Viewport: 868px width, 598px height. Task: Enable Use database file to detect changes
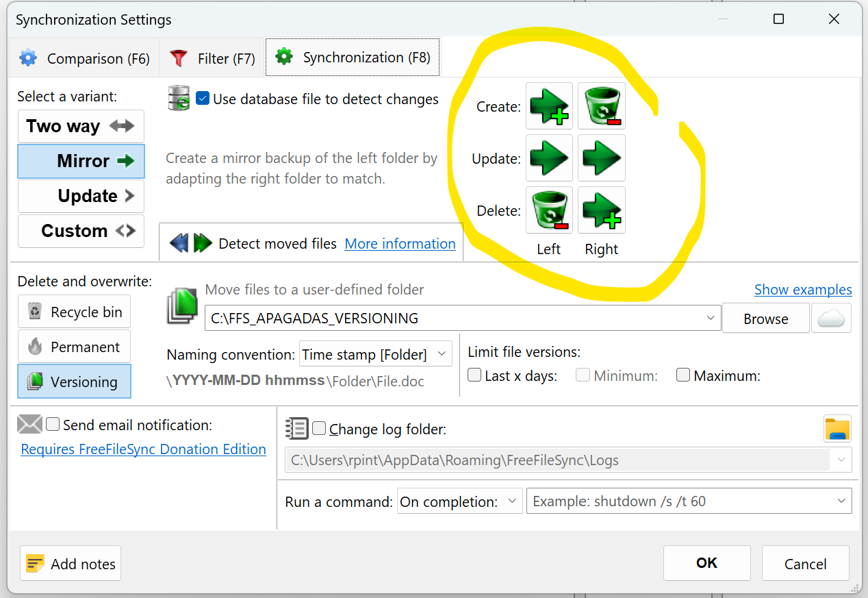pos(203,99)
